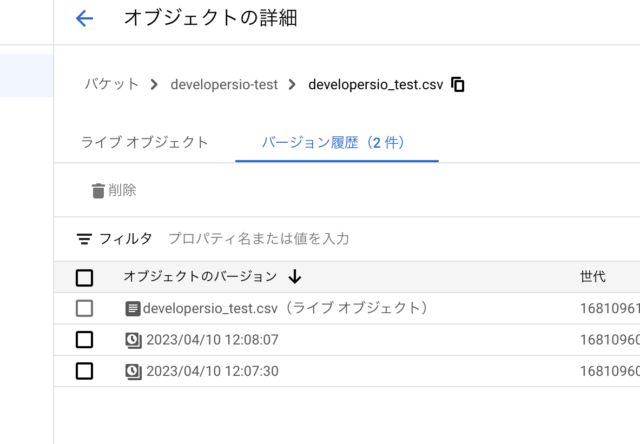The width and height of the screenshot is (640, 444).
Task: Click the live object file icon
Action: pos(133,309)
